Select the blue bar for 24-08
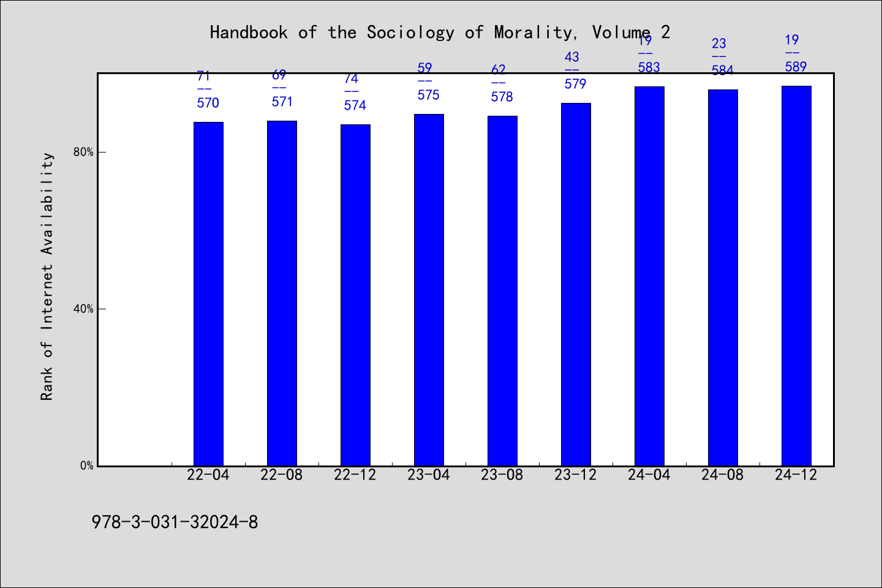882x588 pixels. click(x=723, y=278)
